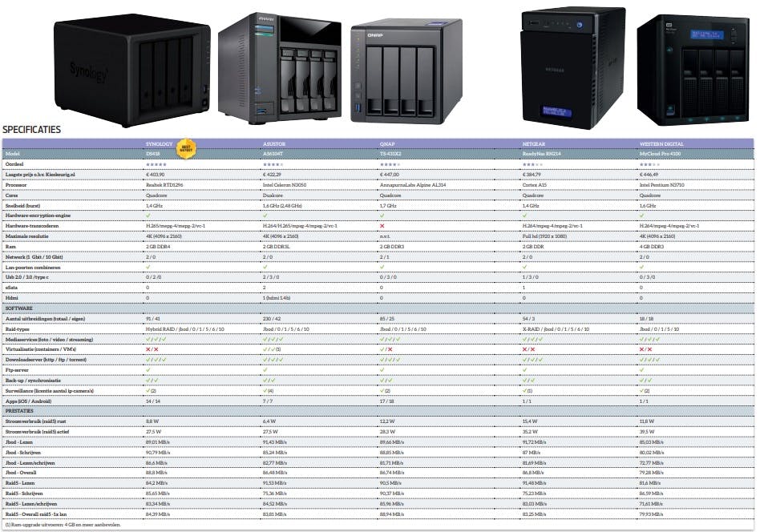
Task: Click the PRESTATIES section header row
Action: pos(378,411)
